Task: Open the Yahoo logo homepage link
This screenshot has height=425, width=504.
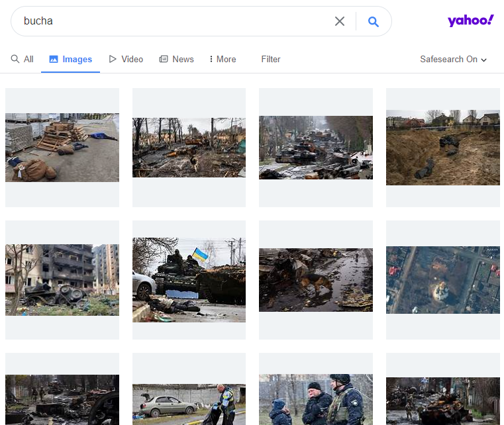Action: pyautogui.click(x=470, y=21)
